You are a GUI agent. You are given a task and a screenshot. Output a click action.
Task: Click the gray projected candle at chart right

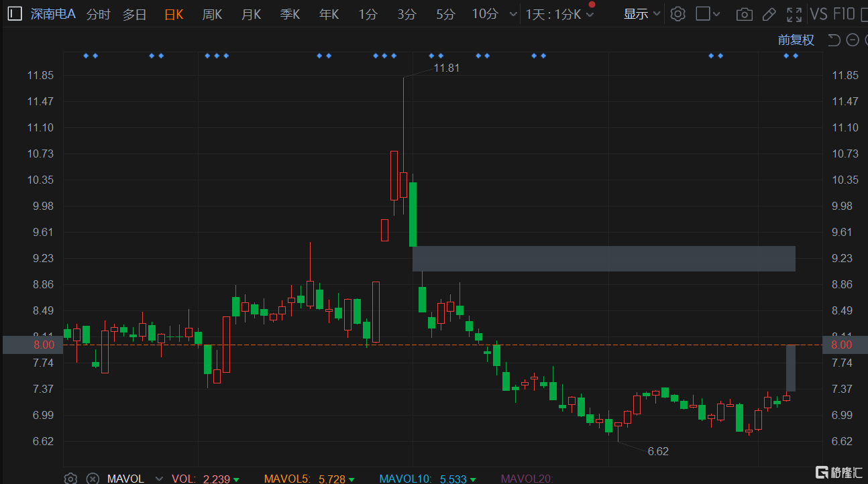tap(791, 368)
